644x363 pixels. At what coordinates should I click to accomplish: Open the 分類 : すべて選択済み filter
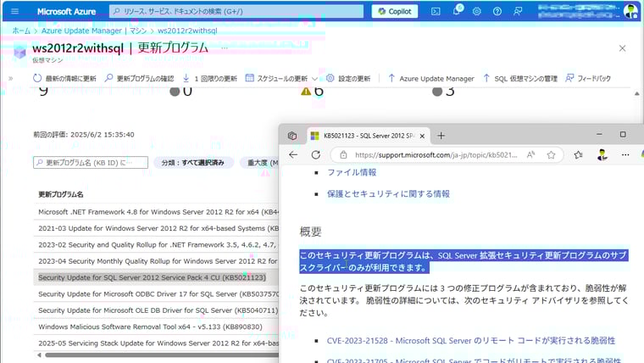(192, 163)
